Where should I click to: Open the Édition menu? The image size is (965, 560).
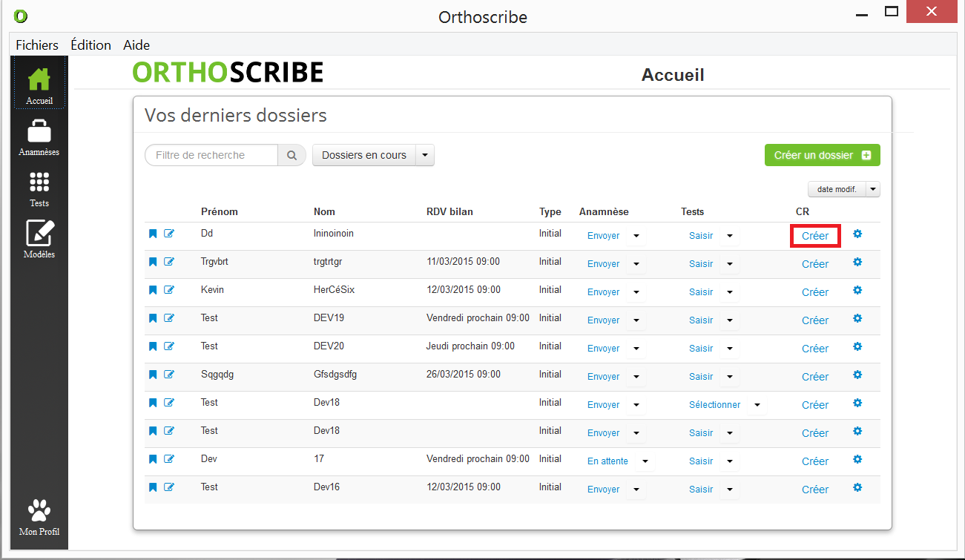(x=90, y=45)
